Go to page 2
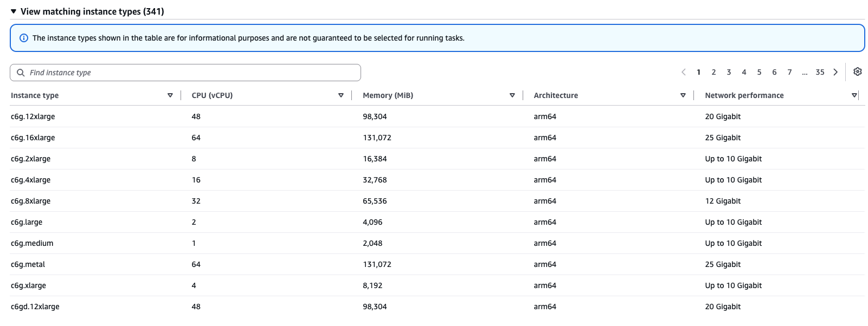 pos(713,72)
